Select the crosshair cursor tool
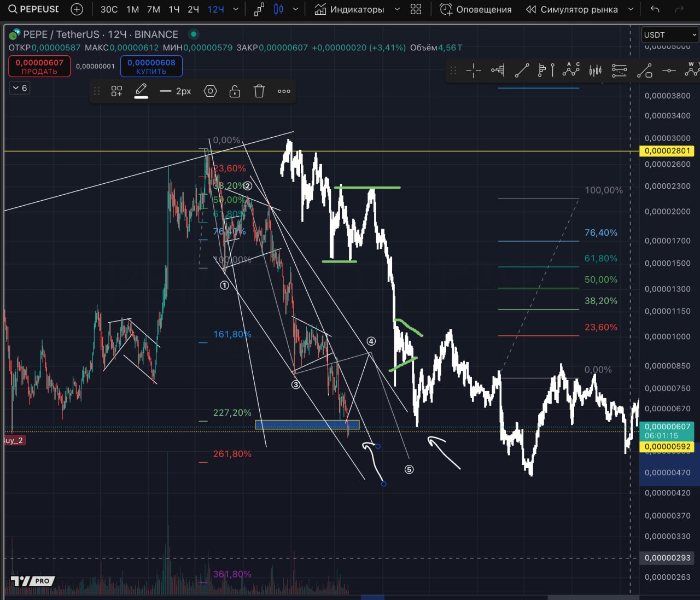This screenshot has height=600, width=700. pos(474,70)
